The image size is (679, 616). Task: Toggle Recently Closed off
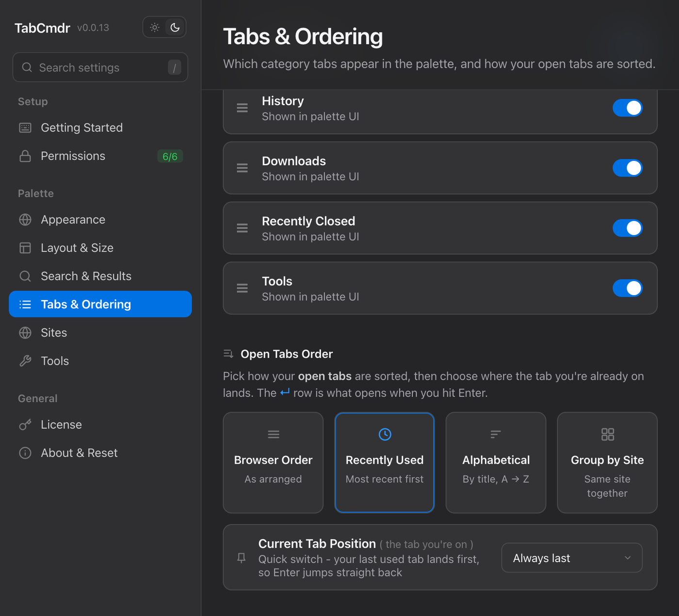tap(627, 228)
